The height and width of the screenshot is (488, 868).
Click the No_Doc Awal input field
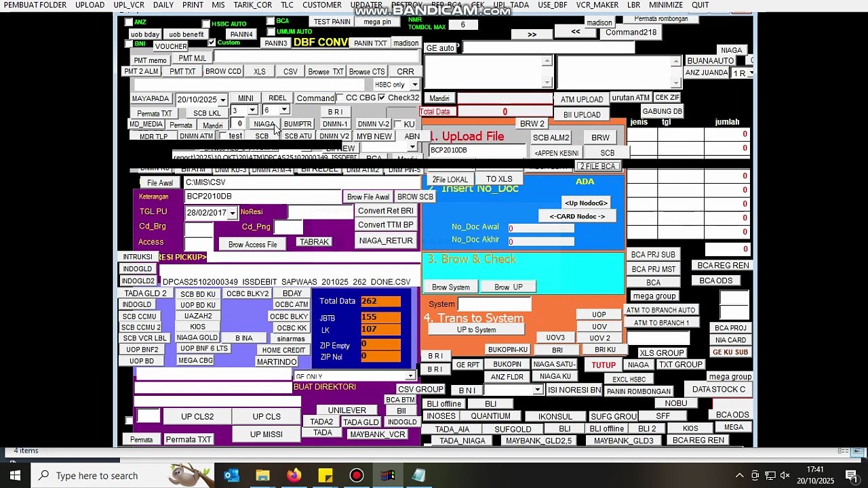pyautogui.click(x=540, y=228)
